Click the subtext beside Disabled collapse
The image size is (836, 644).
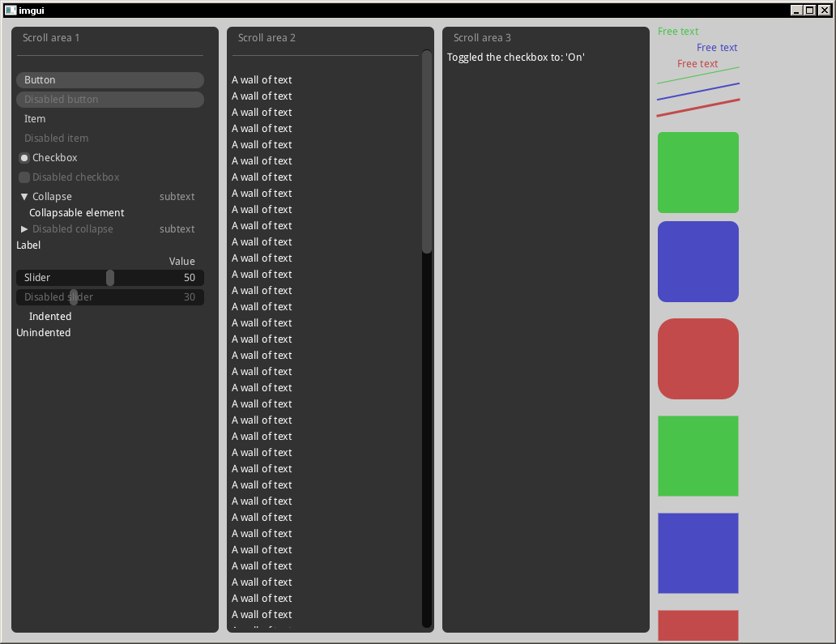[x=177, y=229]
